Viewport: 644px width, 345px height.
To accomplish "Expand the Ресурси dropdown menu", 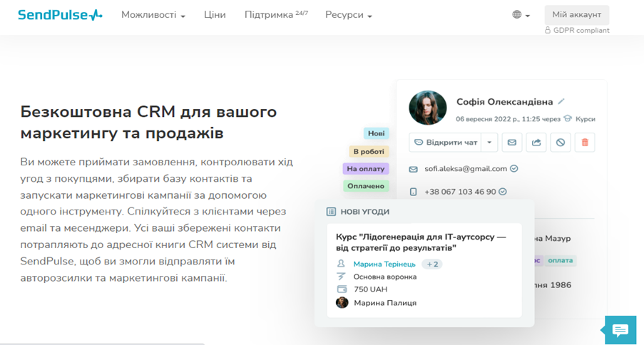I will [348, 15].
